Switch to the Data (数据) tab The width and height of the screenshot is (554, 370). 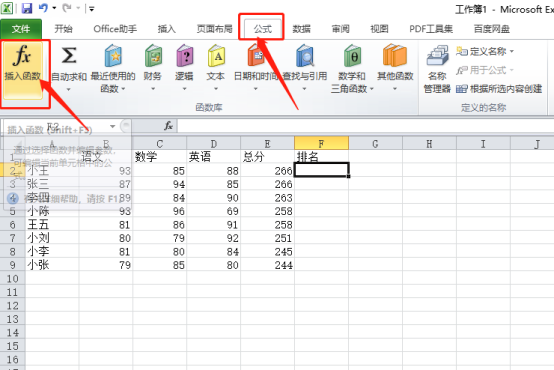(x=301, y=29)
